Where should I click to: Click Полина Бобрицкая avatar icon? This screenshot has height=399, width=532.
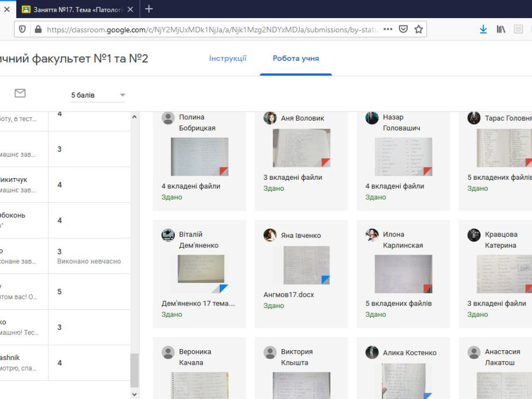168,118
